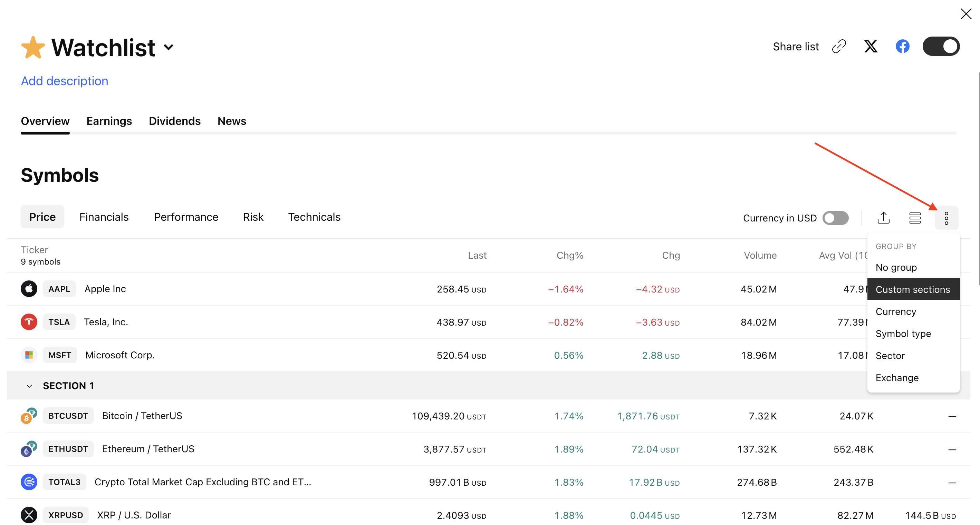980x525 pixels.
Task: Click the three-dot more options button
Action: (946, 218)
